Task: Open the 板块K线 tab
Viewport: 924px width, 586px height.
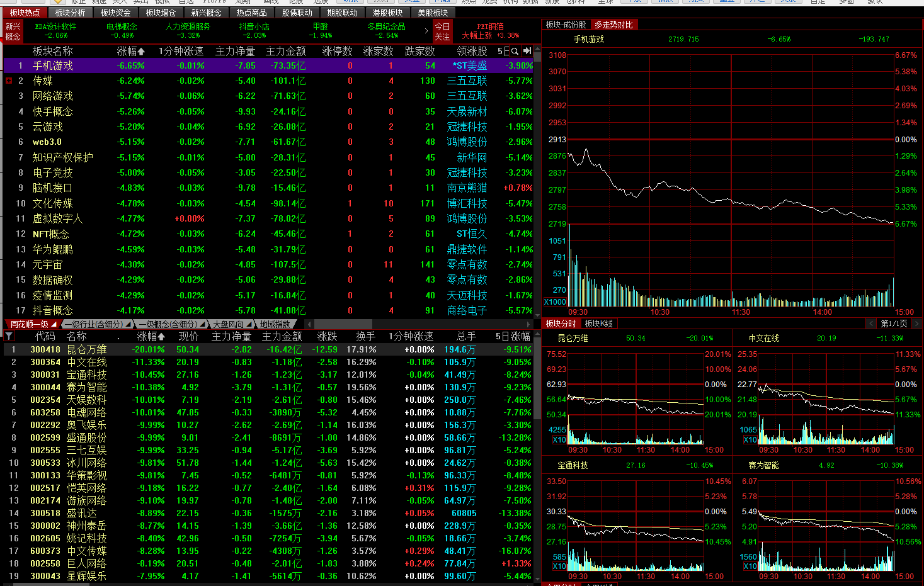Action: tap(598, 324)
